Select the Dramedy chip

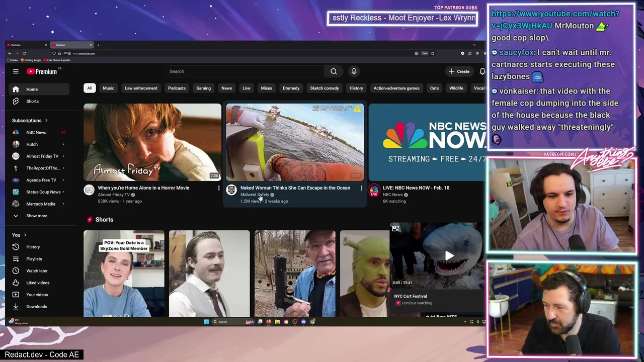pyautogui.click(x=291, y=88)
